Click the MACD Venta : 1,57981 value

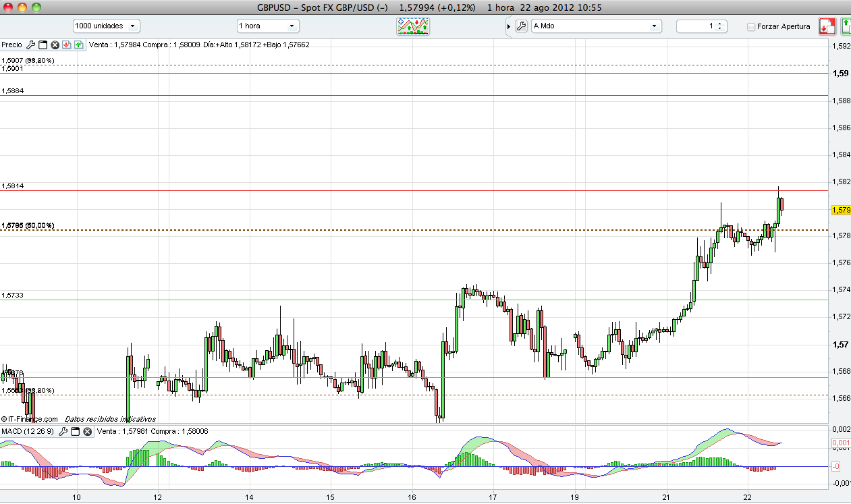click(x=123, y=431)
